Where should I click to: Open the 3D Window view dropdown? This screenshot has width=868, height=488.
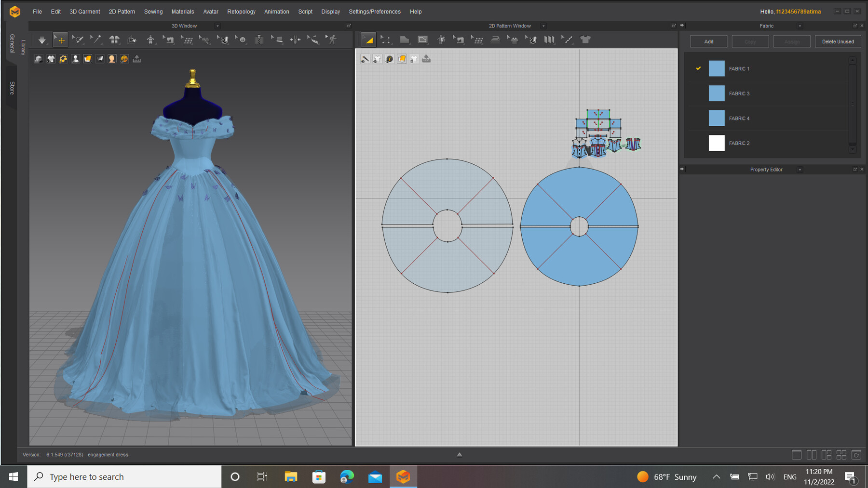point(217,26)
